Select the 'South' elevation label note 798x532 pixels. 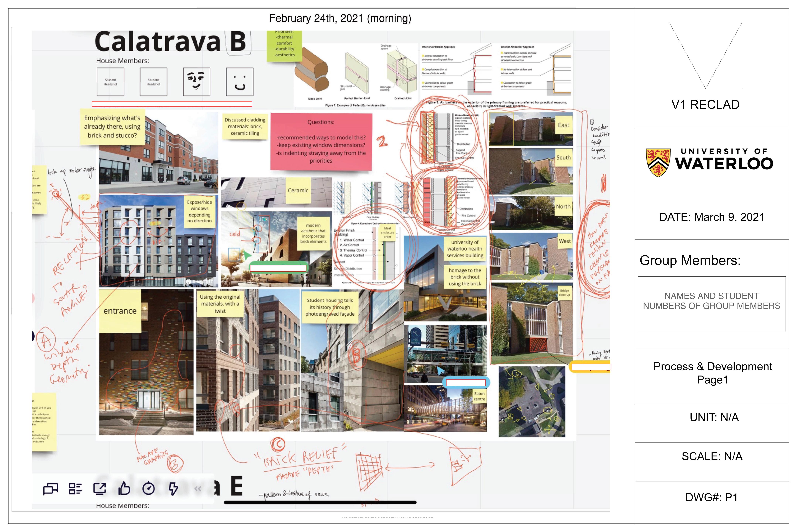coord(564,157)
